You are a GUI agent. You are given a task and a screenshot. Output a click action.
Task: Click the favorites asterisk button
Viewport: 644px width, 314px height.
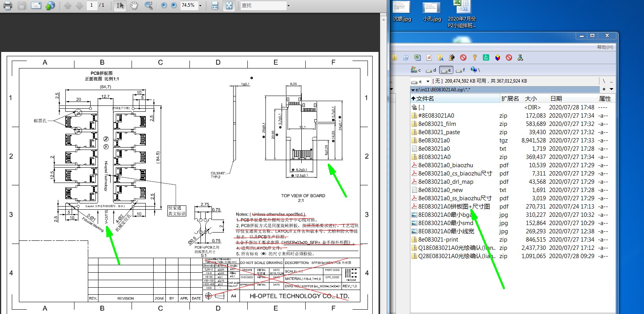point(604,89)
